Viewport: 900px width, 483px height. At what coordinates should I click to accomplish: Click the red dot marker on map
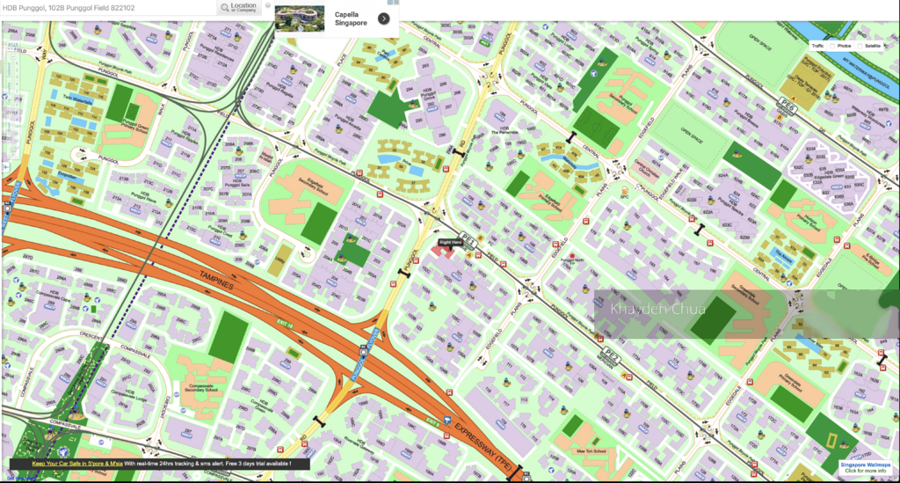pyautogui.click(x=571, y=257)
